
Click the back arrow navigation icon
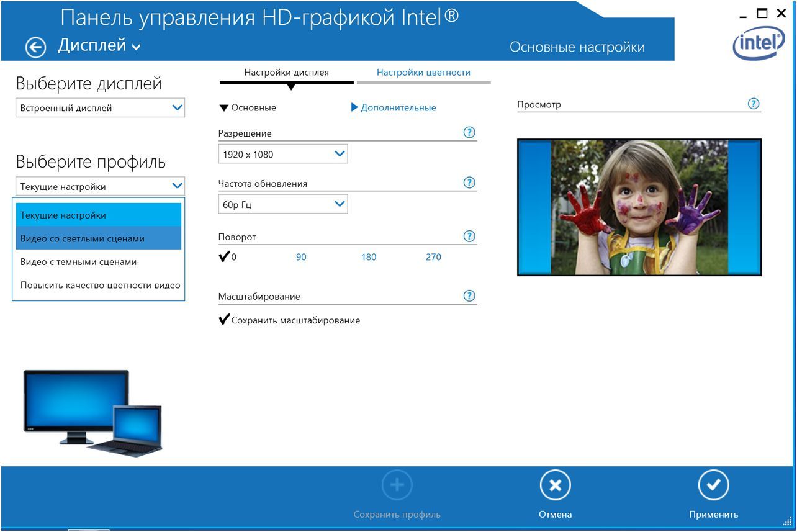(x=35, y=45)
